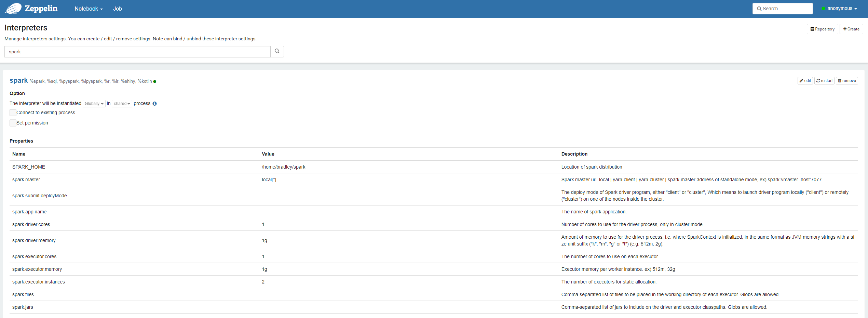868x318 pixels.
Task: Click the Value column header
Action: (268, 154)
